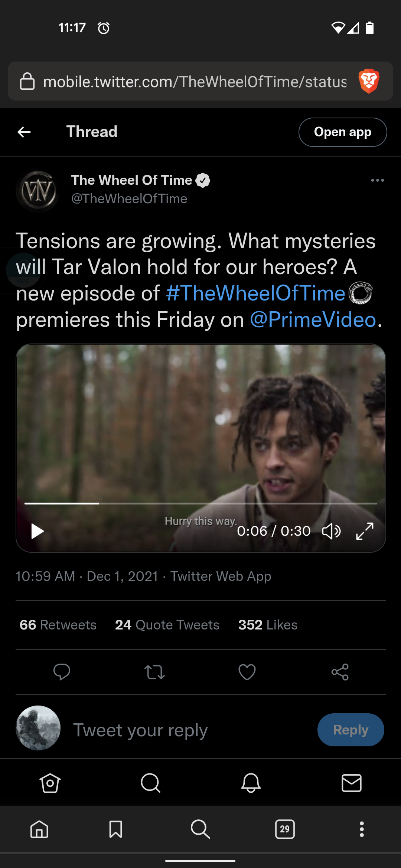This screenshot has width=401, height=868.
Task: Go to Twitter messages envelope tab
Action: pos(351,783)
